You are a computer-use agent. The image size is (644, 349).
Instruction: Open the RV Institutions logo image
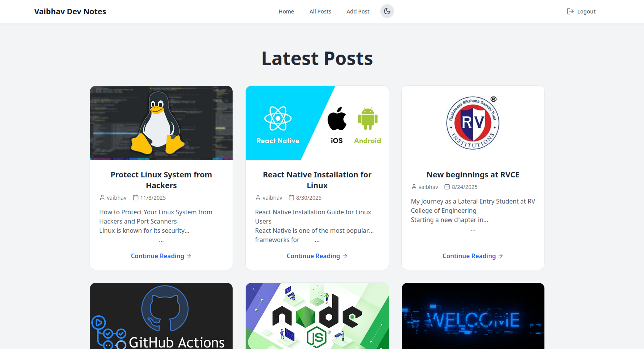point(473,123)
